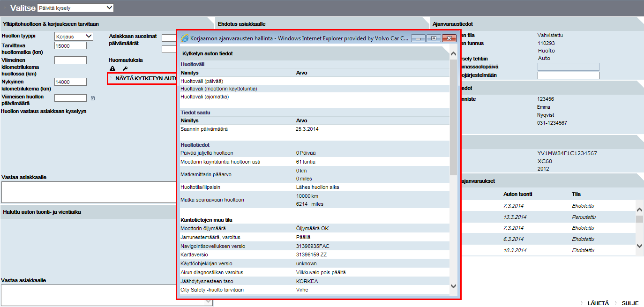The image size is (644, 307).
Task: Click the Moottorin öljymäärä row
Action: 315,228
